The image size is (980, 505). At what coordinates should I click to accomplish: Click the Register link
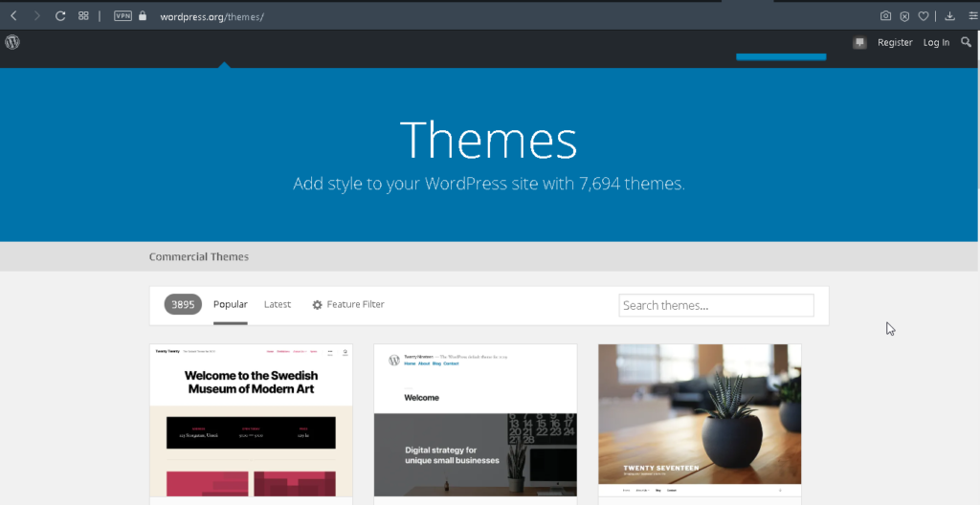click(895, 42)
